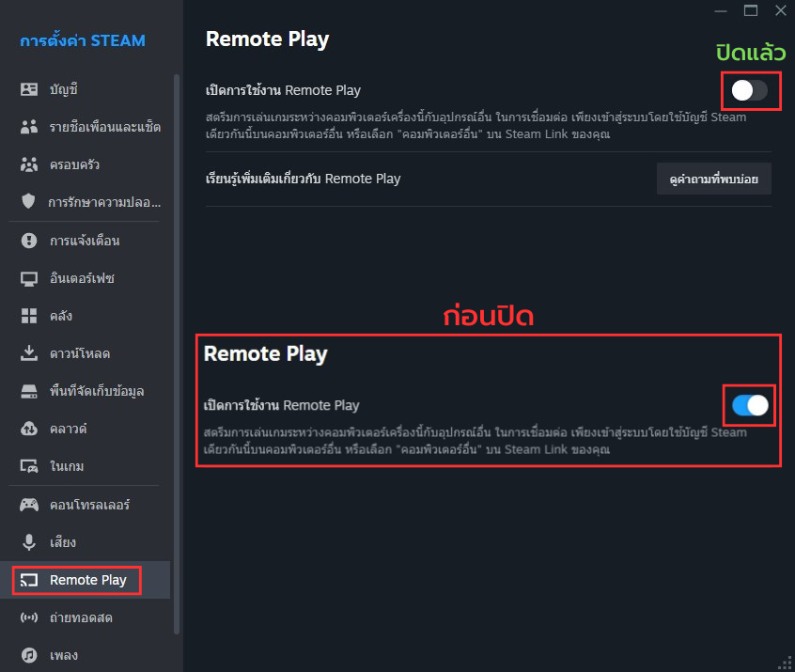Maximize the Steam settings window
Image resolution: width=795 pixels, height=672 pixels.
coord(750,10)
